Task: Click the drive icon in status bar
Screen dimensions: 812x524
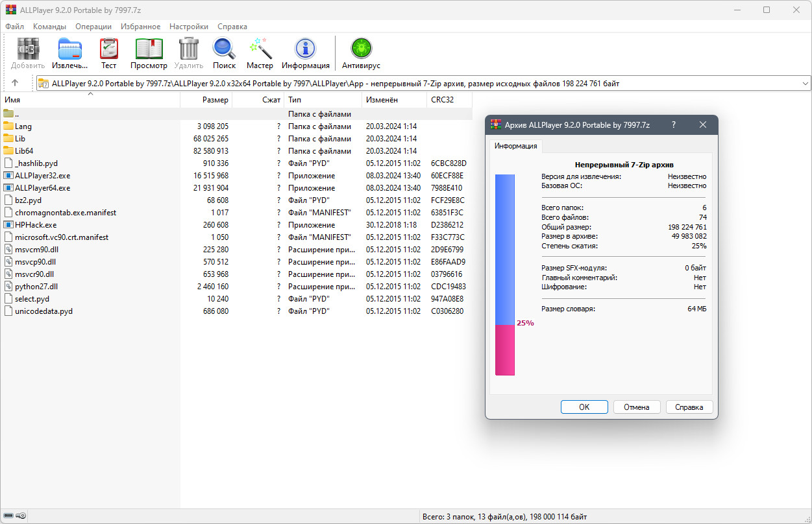Action: pyautogui.click(x=8, y=516)
